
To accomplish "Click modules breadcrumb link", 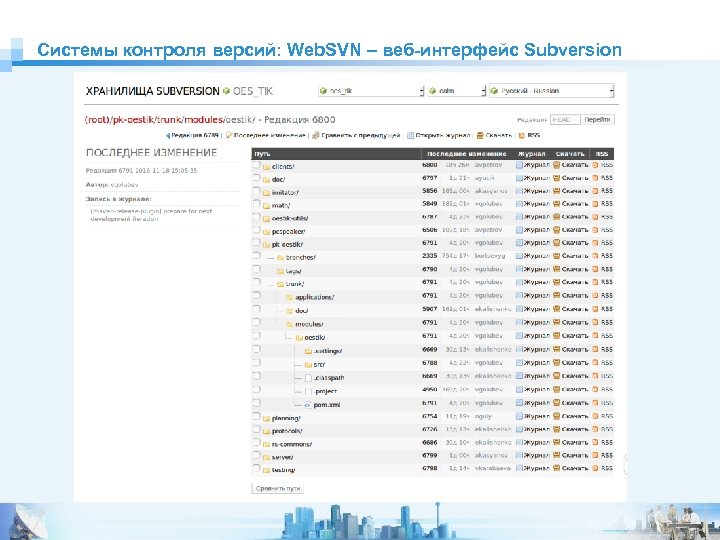I will 203,120.
